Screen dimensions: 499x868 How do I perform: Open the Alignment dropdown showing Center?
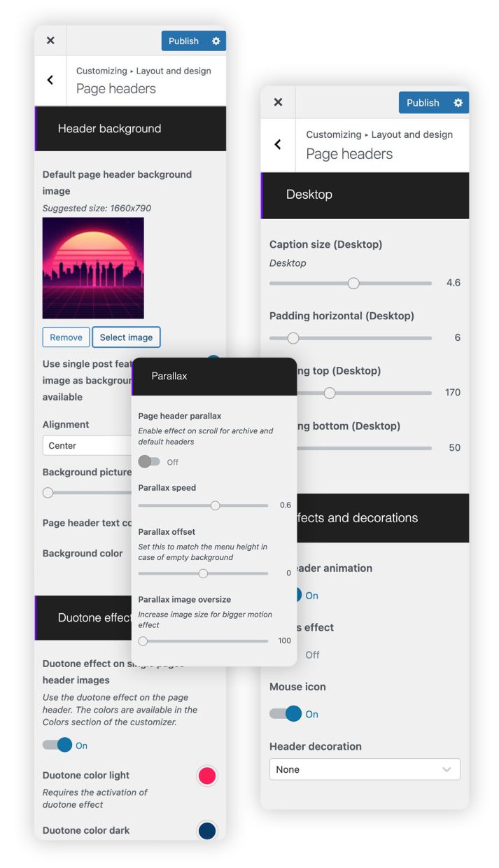(87, 445)
